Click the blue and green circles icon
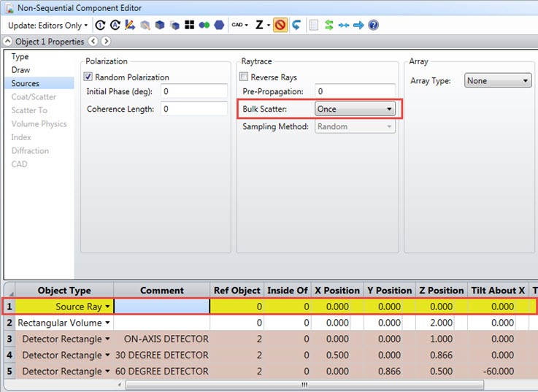This screenshot has width=538, height=392. (204, 25)
